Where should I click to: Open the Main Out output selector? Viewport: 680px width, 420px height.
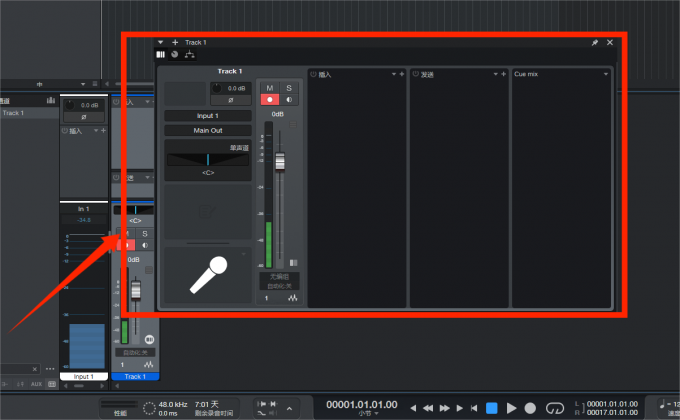(x=208, y=130)
